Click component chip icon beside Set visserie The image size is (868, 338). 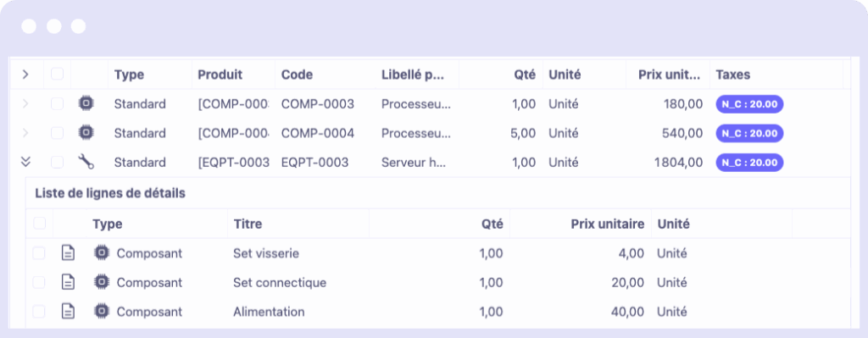101,253
